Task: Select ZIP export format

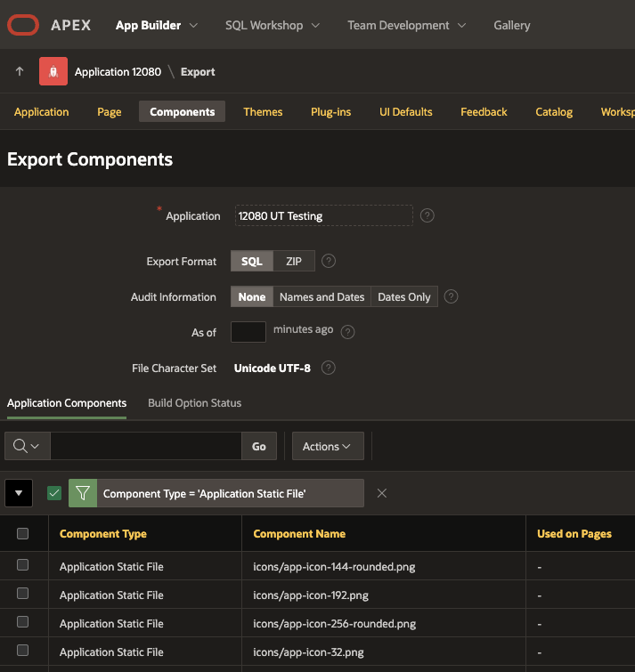Action: point(294,261)
